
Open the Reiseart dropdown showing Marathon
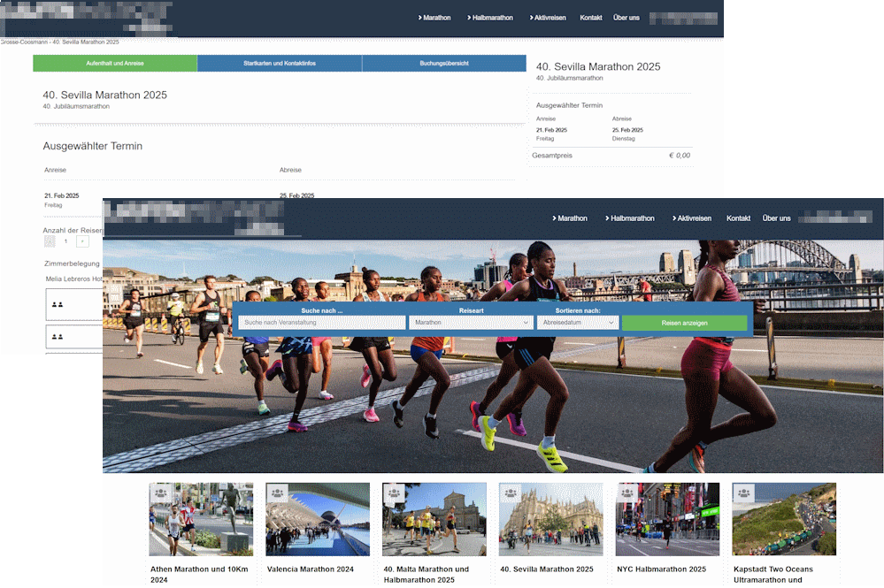point(470,323)
